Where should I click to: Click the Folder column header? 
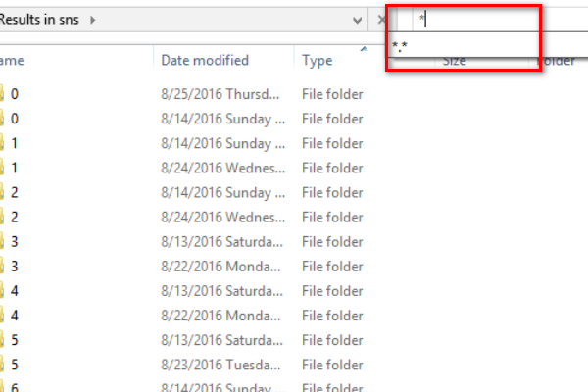click(x=557, y=61)
